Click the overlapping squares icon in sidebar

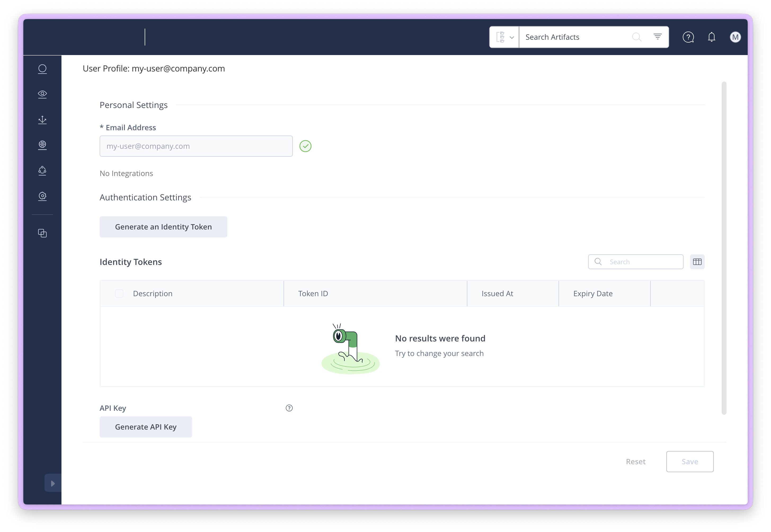[42, 233]
